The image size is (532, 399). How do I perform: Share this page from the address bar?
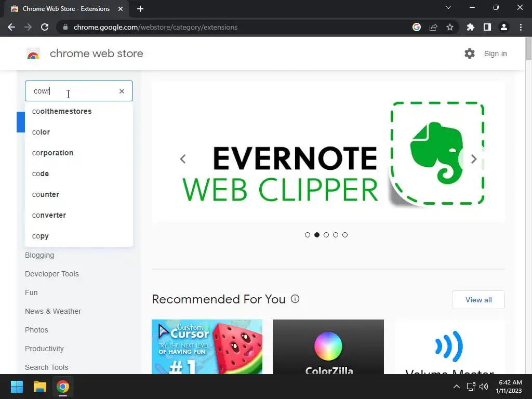433,27
